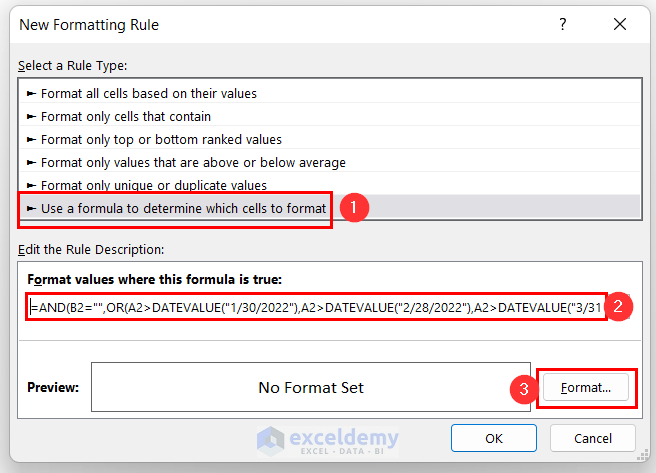Click the 'Edit the Rule Description' label
This screenshot has width=656, height=473.
pyautogui.click(x=92, y=249)
